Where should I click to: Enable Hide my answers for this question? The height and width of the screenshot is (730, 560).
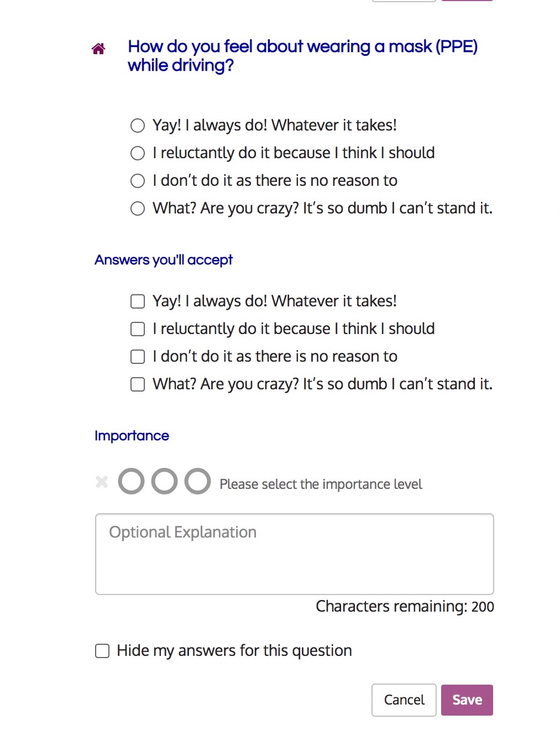pos(102,651)
